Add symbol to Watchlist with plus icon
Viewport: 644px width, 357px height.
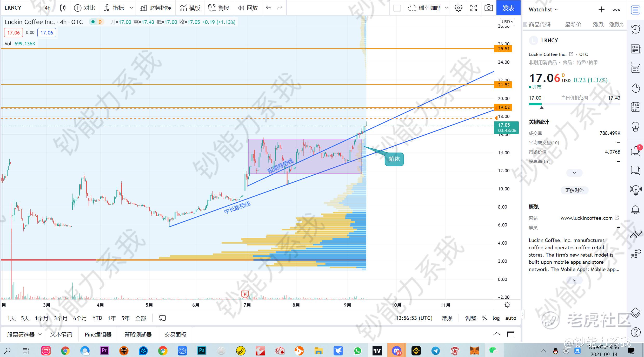(601, 10)
